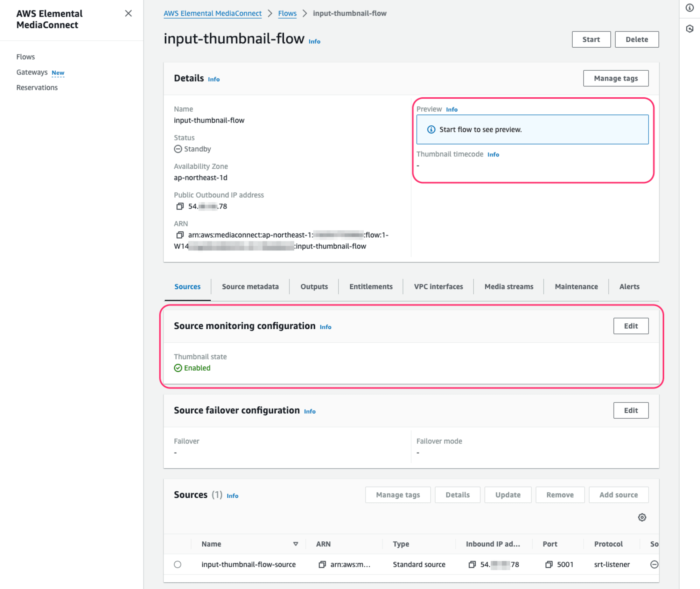The width and height of the screenshot is (700, 589).
Task: Click Info next to Thumbnail timecode
Action: point(493,155)
